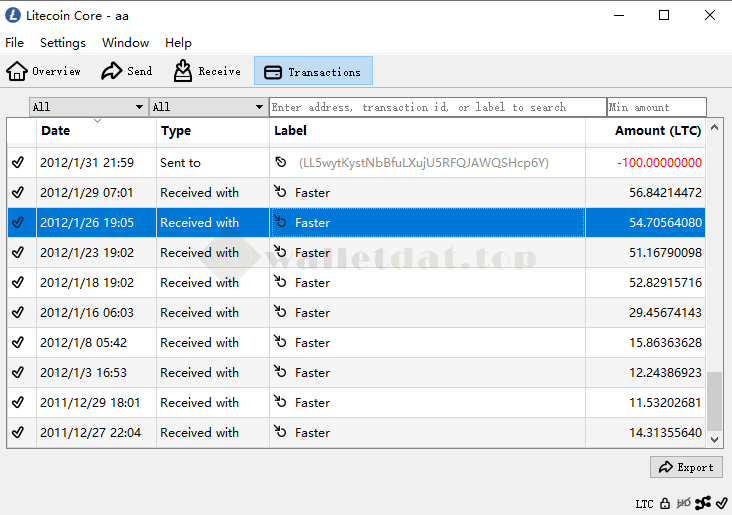This screenshot has width=732, height=515.
Task: Open the date range filter dropdown
Action: tap(88, 107)
